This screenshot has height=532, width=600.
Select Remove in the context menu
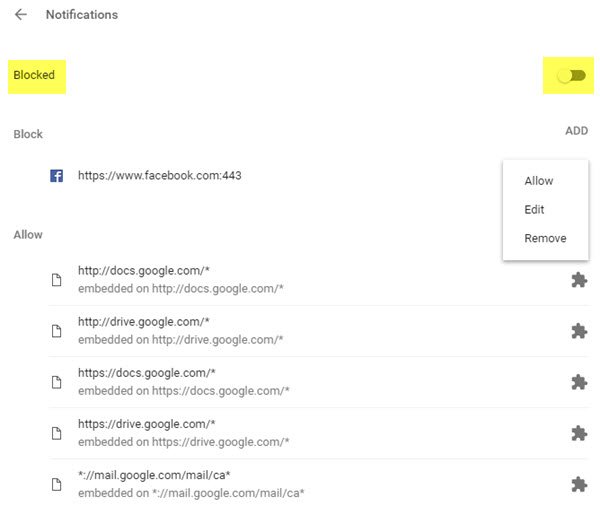pos(545,238)
